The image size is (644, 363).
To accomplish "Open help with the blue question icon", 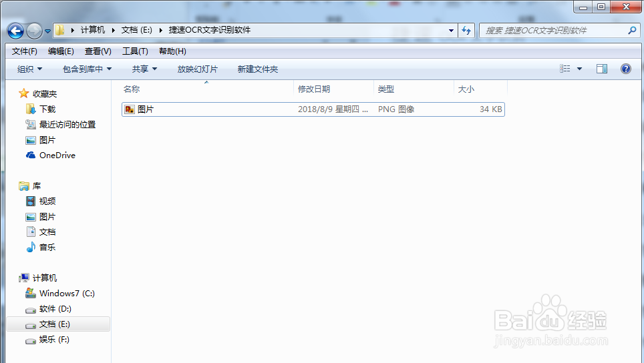I will [x=625, y=69].
